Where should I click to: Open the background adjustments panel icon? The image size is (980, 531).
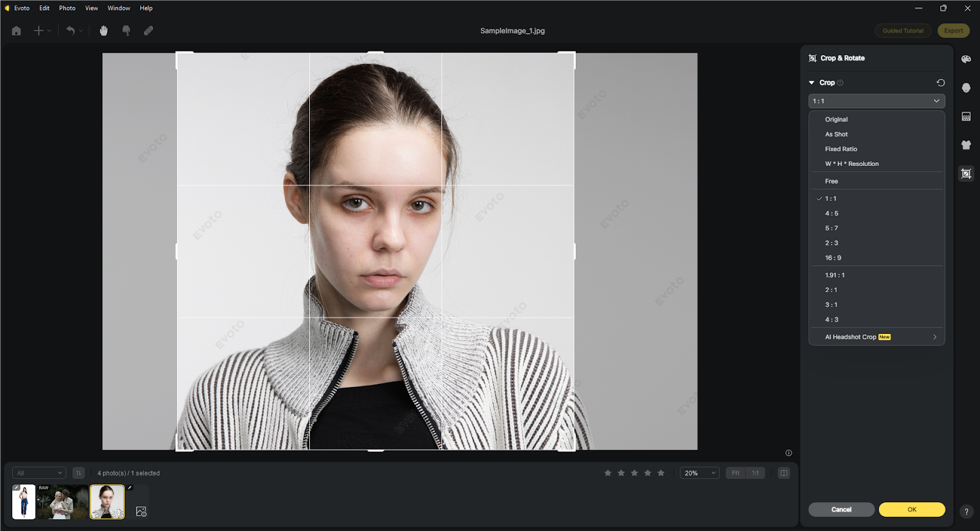pyautogui.click(x=966, y=116)
